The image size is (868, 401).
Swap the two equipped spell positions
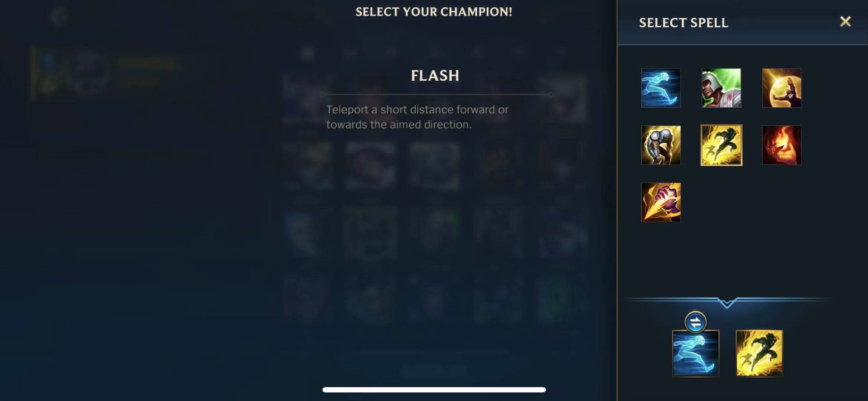(x=695, y=322)
